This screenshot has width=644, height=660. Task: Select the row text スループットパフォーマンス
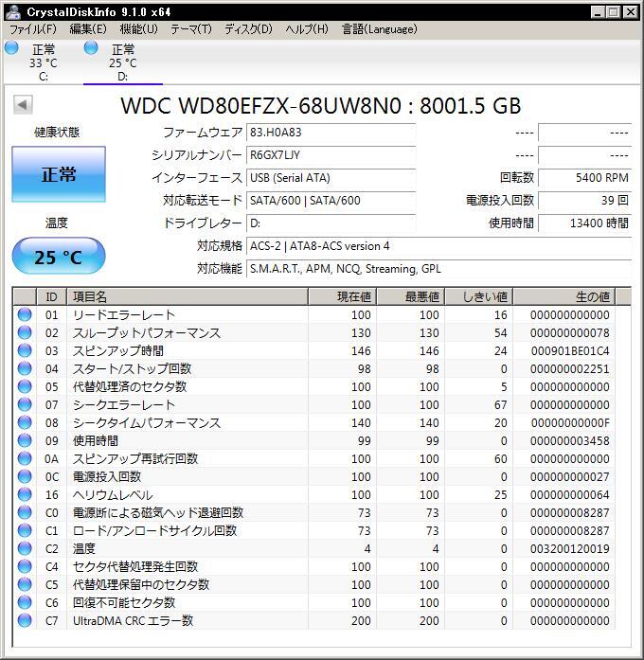pyautogui.click(x=147, y=333)
